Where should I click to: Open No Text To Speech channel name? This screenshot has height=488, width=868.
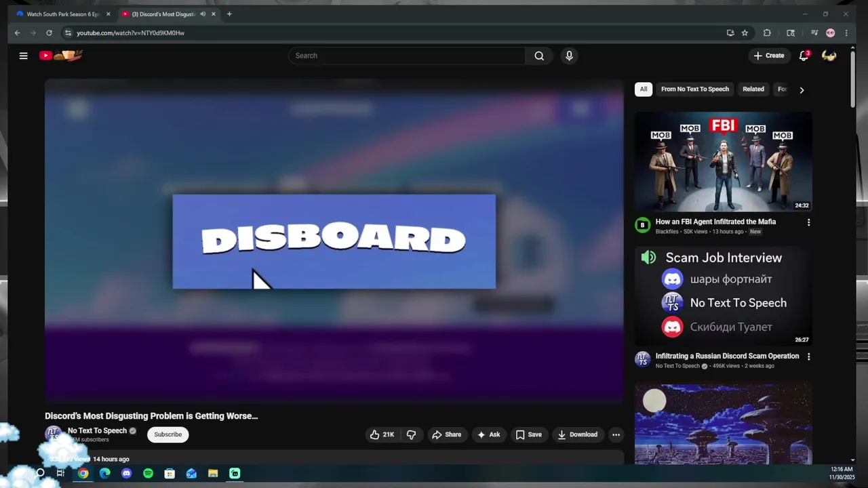[97, 430]
